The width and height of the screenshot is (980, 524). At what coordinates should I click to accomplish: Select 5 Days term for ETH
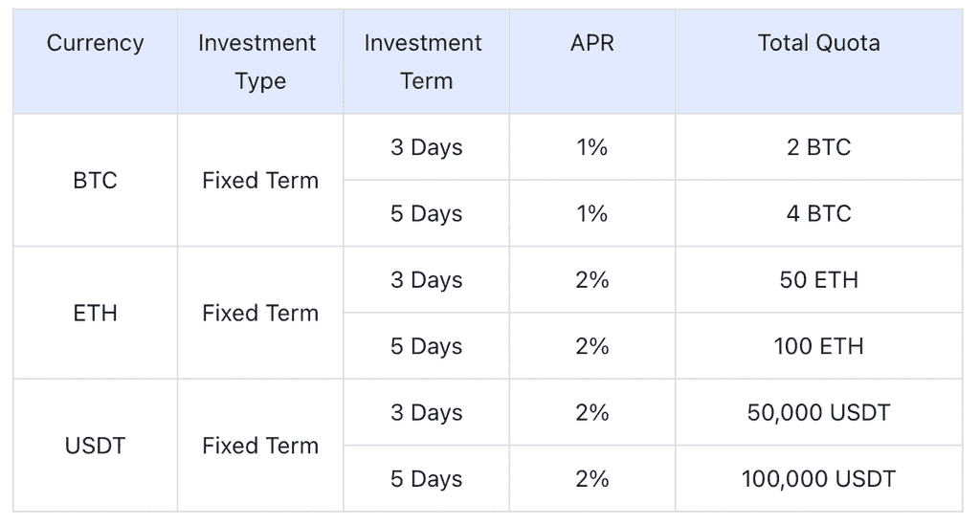(x=425, y=347)
